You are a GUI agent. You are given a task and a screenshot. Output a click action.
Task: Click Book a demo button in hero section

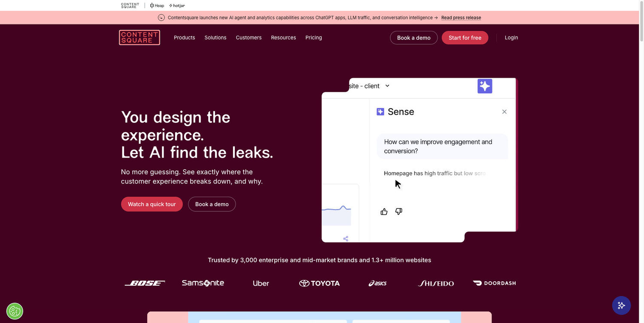(x=212, y=204)
